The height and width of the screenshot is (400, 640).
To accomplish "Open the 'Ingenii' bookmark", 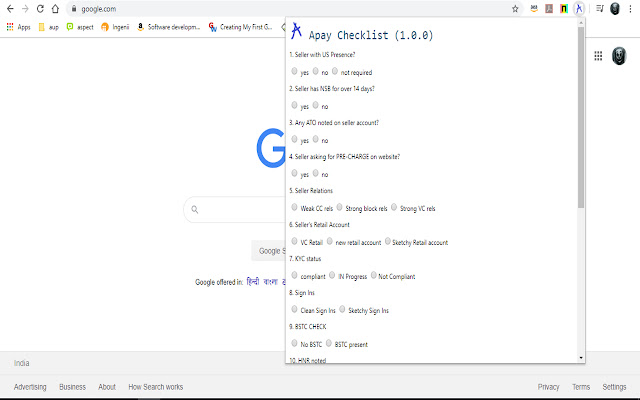I will click(115, 27).
